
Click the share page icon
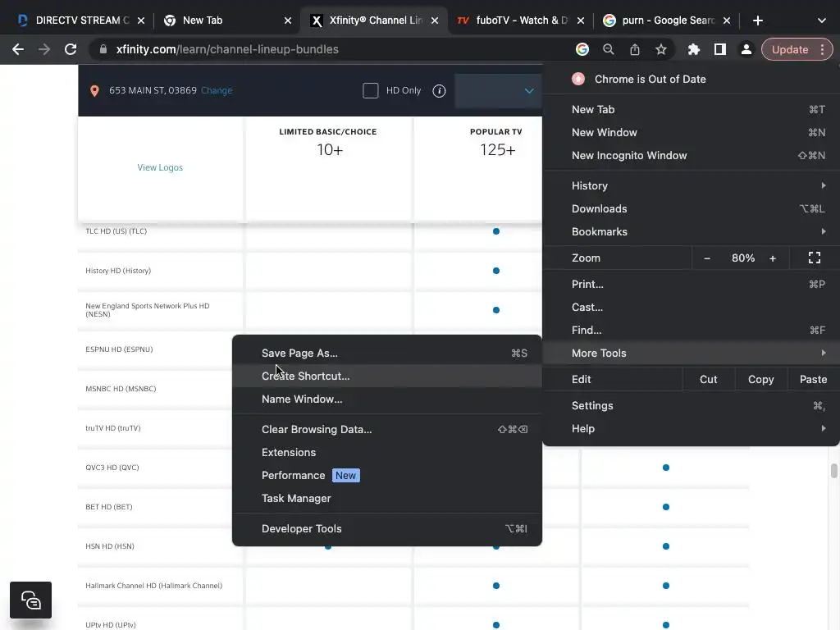(x=635, y=49)
